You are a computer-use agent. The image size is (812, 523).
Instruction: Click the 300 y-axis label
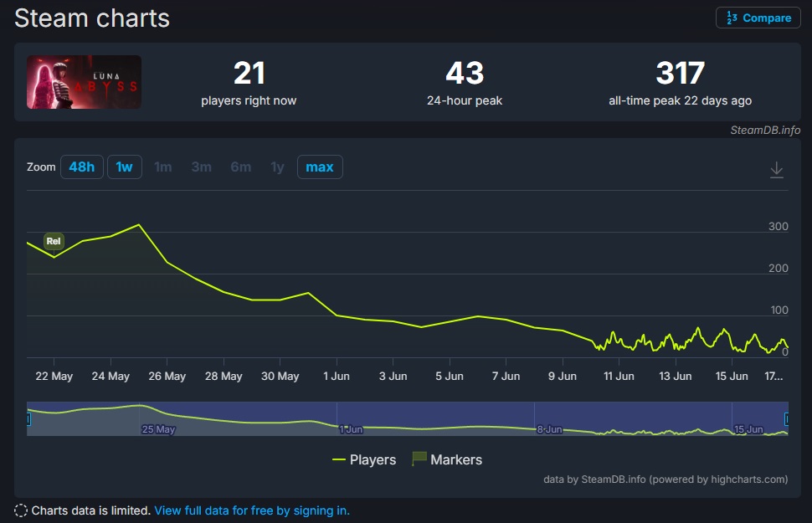778,226
